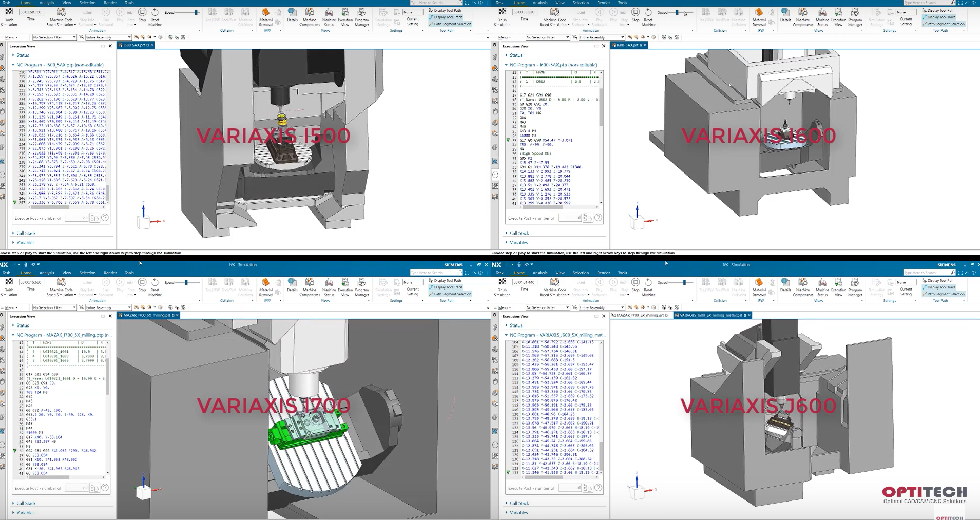Image resolution: width=980 pixels, height=520 pixels.
Task: Click Reset Machine in the I600-5AX window
Action: tap(648, 17)
